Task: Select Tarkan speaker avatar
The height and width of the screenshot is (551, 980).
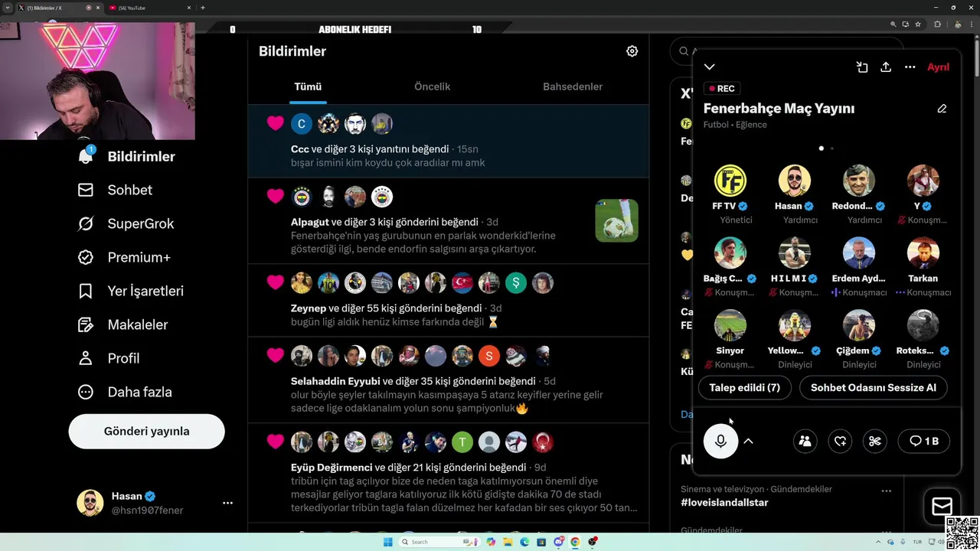Action: tap(923, 253)
